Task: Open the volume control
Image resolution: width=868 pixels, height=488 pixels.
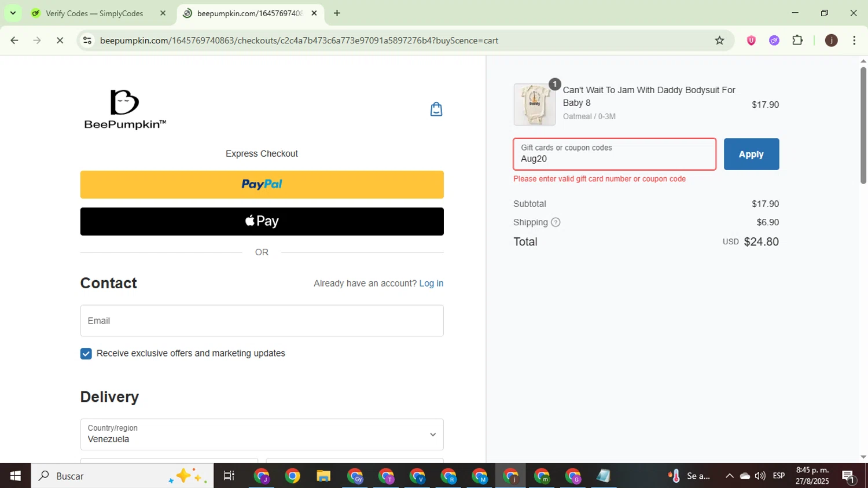Action: point(760,476)
